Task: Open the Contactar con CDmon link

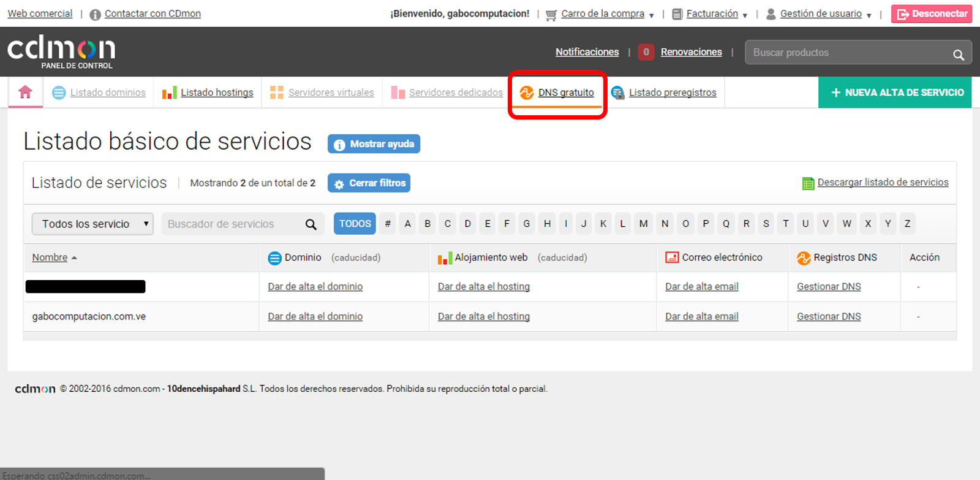Action: (x=153, y=13)
